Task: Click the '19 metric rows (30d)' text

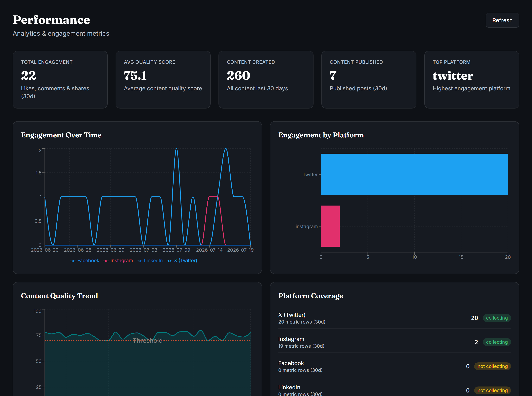Action: coord(301,346)
